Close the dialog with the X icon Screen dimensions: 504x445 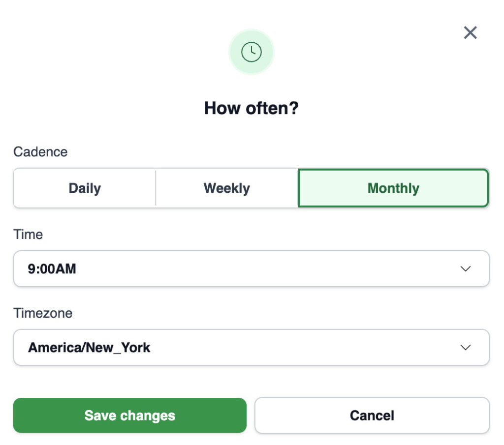click(470, 33)
